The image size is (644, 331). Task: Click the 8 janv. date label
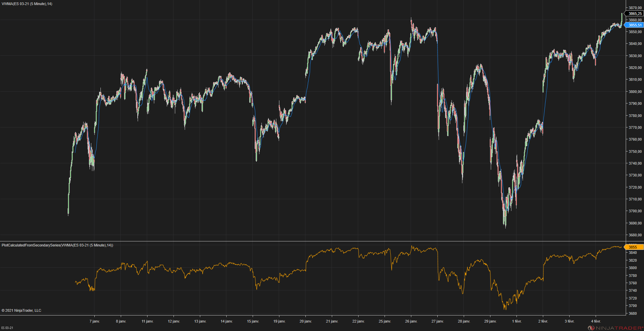point(121,321)
